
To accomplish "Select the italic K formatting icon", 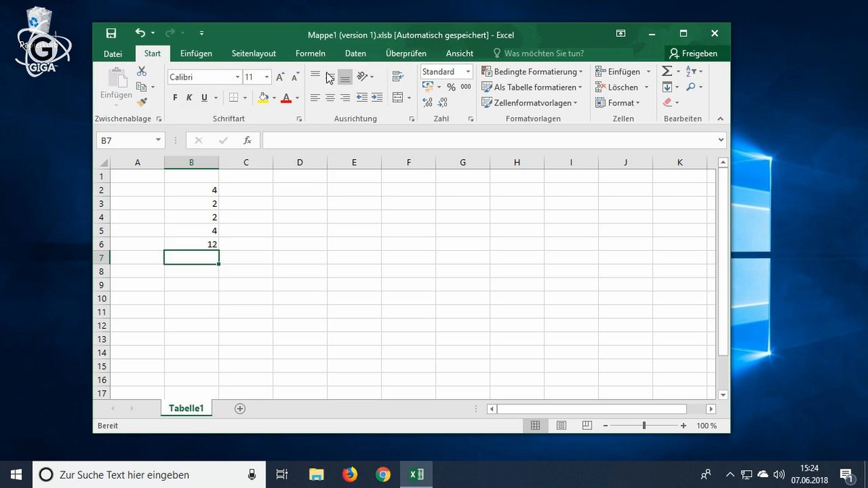I will (x=189, y=98).
